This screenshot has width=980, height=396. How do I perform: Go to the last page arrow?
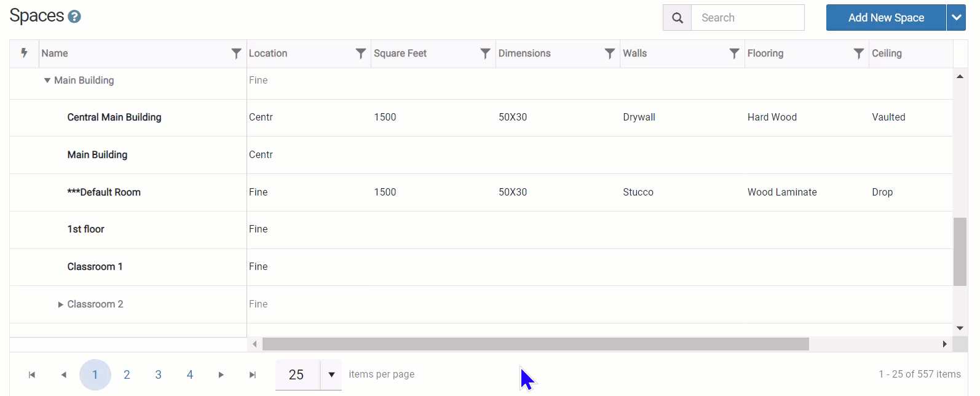[253, 374]
